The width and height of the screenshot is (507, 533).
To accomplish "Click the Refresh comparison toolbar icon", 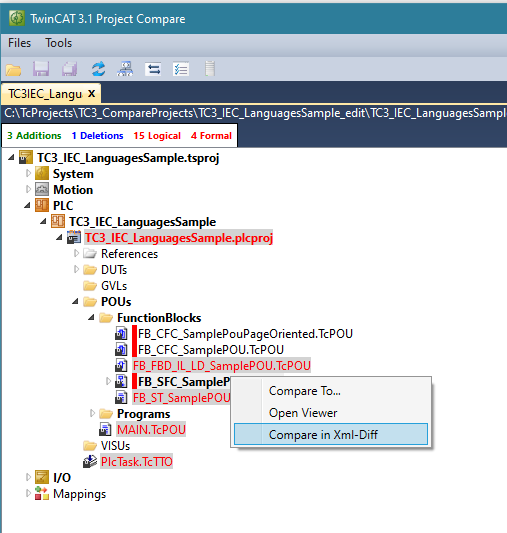I will pyautogui.click(x=98, y=69).
